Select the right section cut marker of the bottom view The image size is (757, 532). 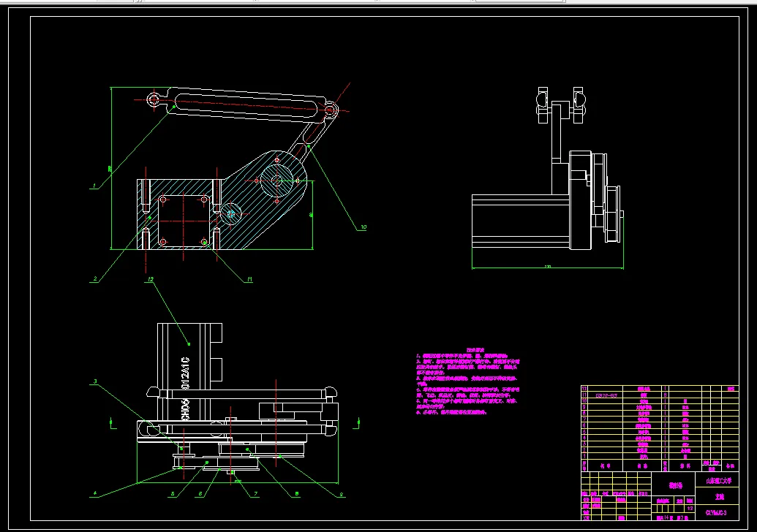point(357,423)
